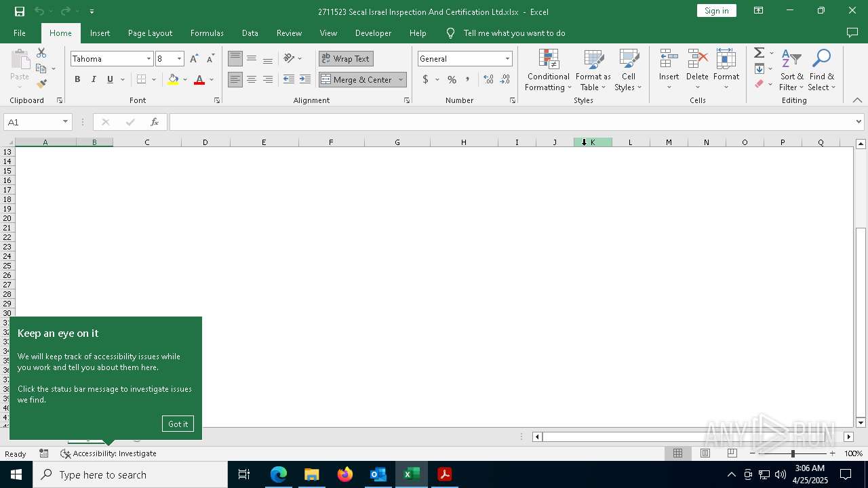Switch to Page Break Preview in status bar
868x488 pixels.
(x=732, y=453)
